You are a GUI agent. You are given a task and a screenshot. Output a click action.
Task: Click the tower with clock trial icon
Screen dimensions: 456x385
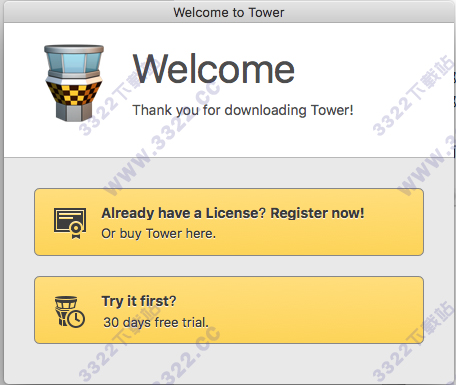pos(70,312)
